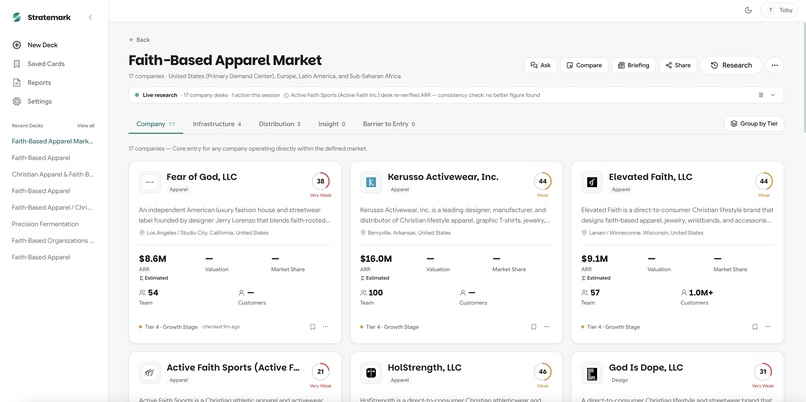Go Back using the back link
Image resolution: width=806 pixels, height=402 pixels.
coord(139,40)
